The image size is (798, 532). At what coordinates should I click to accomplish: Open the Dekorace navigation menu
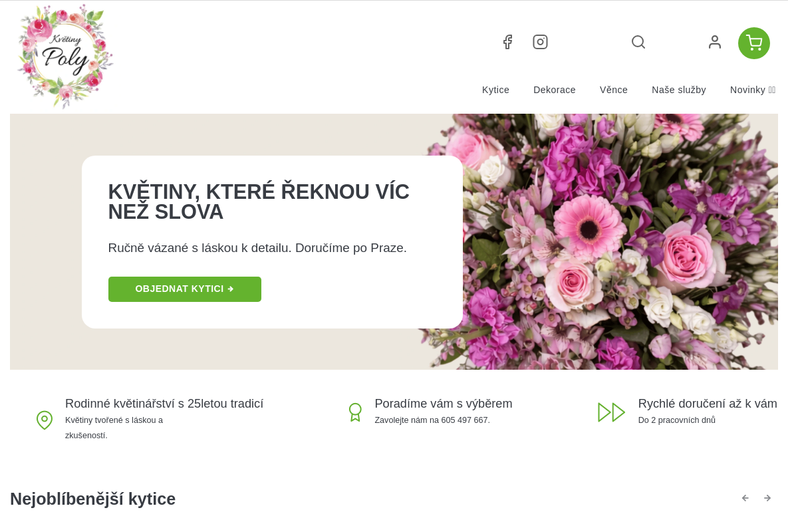[x=555, y=90]
